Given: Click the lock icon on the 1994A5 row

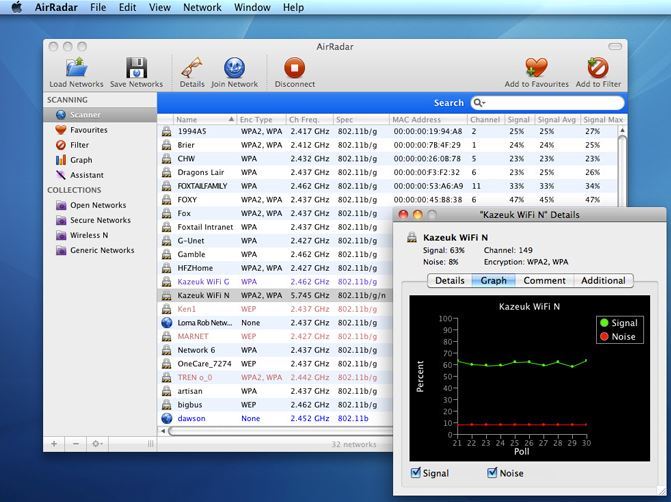Looking at the screenshot, I should [166, 131].
